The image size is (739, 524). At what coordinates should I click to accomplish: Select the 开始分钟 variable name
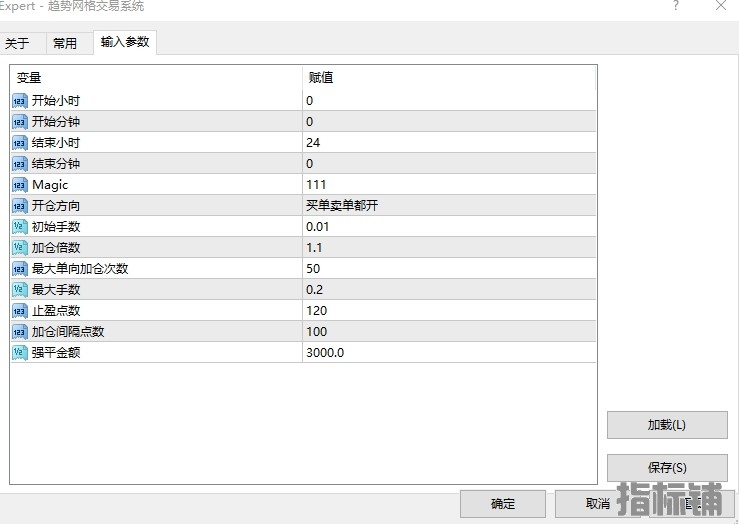(56, 122)
